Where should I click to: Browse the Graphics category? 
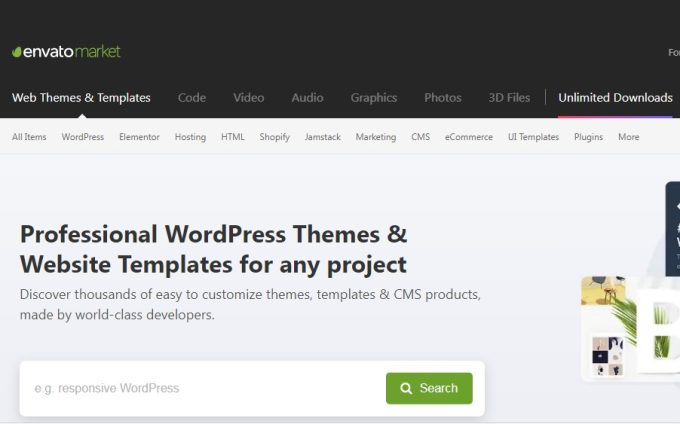pos(374,98)
